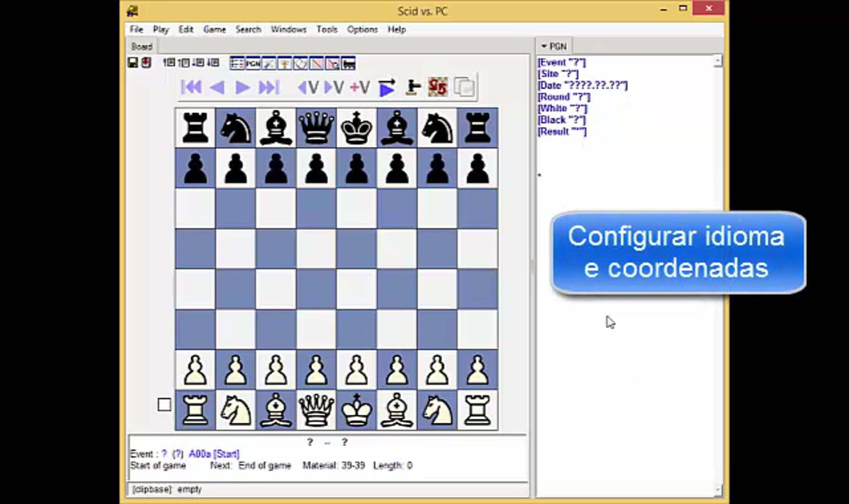Jump to start of game button
The image size is (849, 504).
click(x=191, y=87)
